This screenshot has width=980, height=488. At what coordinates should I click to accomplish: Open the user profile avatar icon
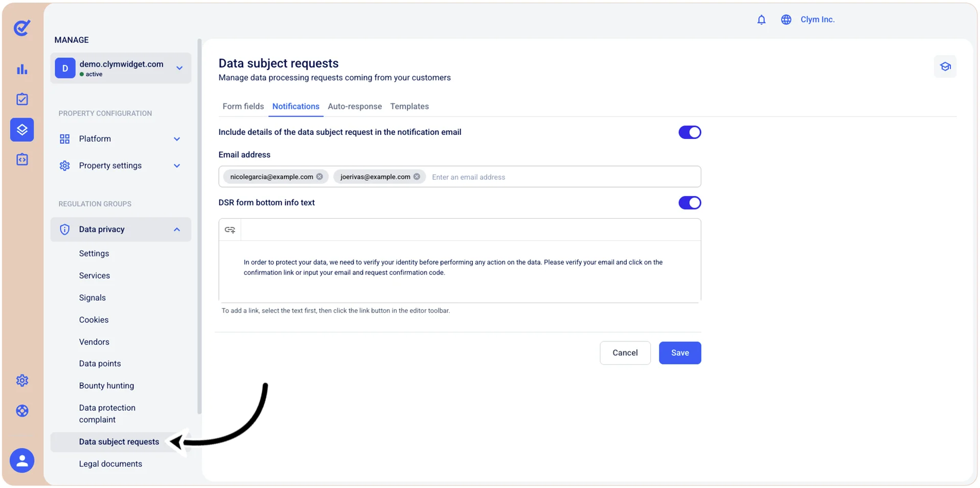tap(22, 460)
